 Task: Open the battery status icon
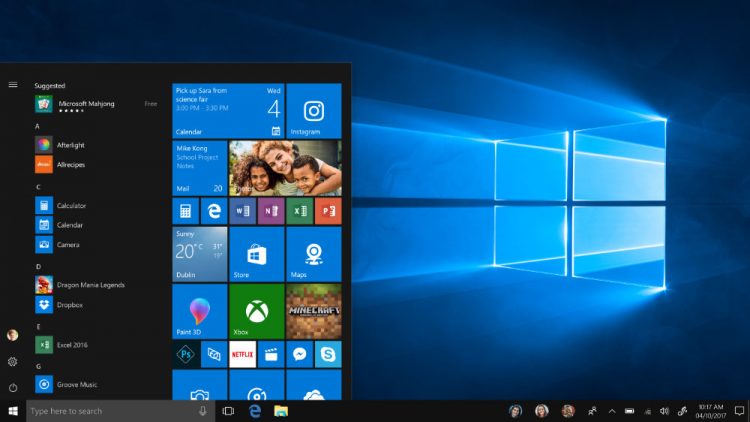pyautogui.click(x=629, y=411)
